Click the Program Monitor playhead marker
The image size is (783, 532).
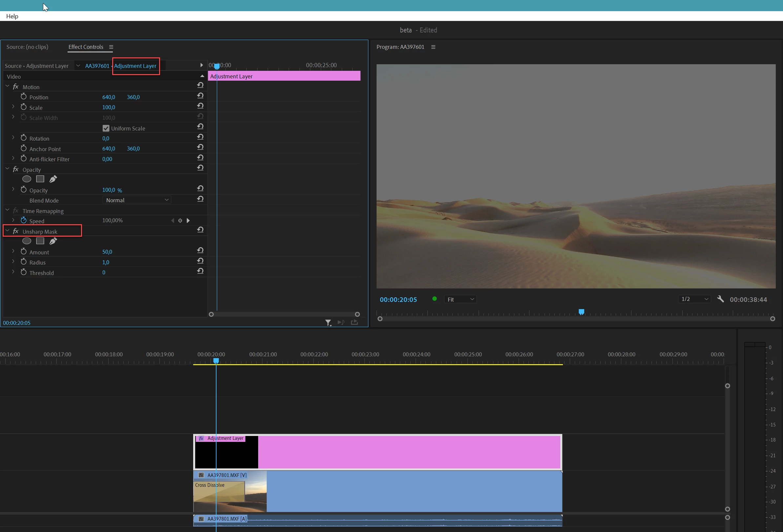tap(581, 312)
